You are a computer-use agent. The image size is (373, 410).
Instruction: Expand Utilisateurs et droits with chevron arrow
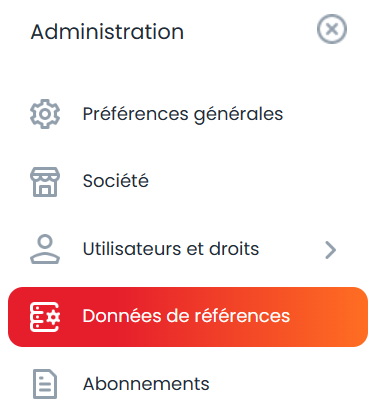(x=330, y=250)
